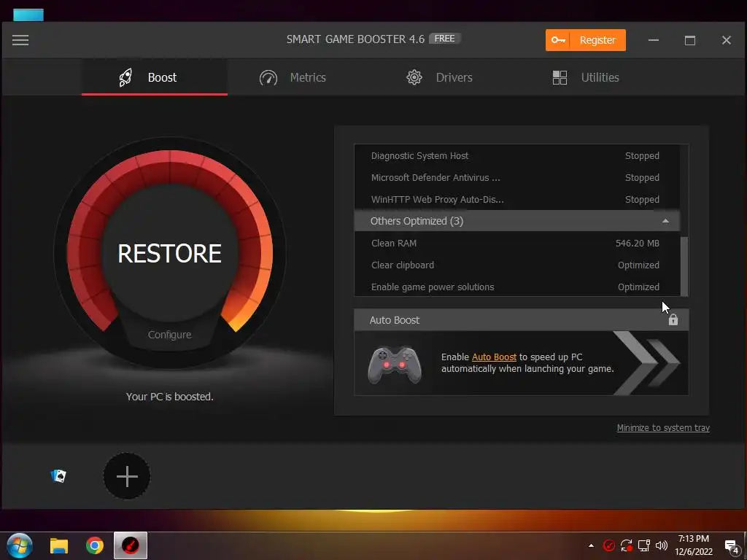Show hidden system tray icons
747x560 pixels.
591,545
